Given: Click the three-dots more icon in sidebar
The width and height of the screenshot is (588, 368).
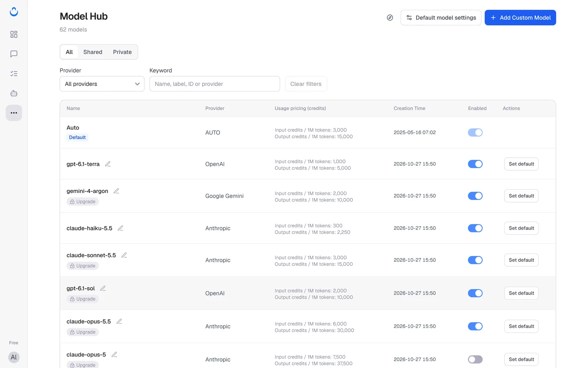Looking at the screenshot, I should [14, 113].
